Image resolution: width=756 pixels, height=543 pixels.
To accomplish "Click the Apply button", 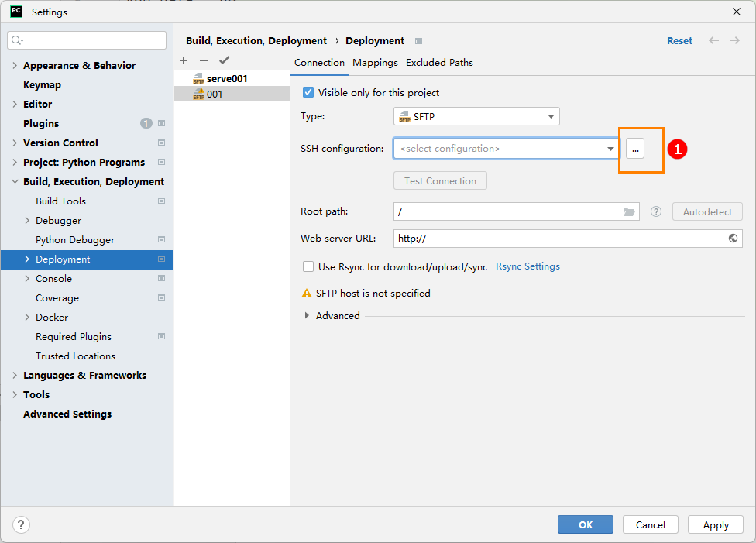I will click(715, 524).
